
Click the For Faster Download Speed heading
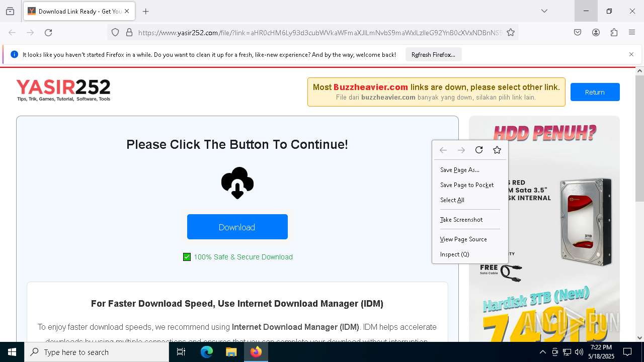(237, 304)
